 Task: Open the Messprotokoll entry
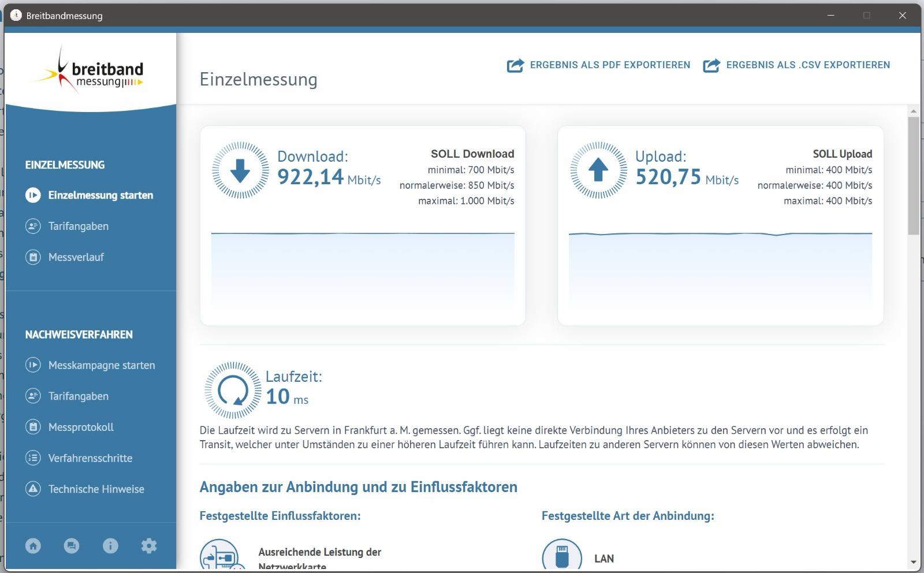point(81,427)
